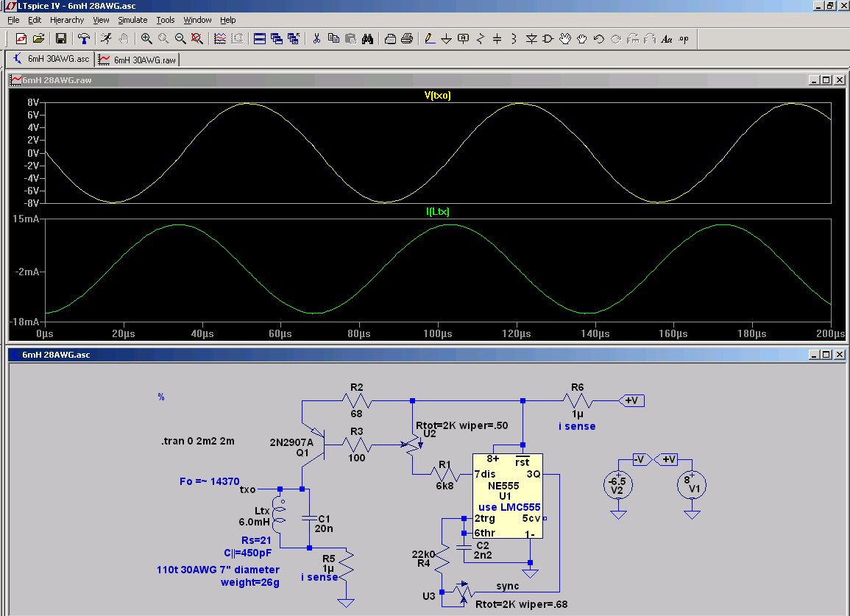Open the Simulate menu
Image resolution: width=850 pixels, height=616 pixels.
[x=132, y=20]
